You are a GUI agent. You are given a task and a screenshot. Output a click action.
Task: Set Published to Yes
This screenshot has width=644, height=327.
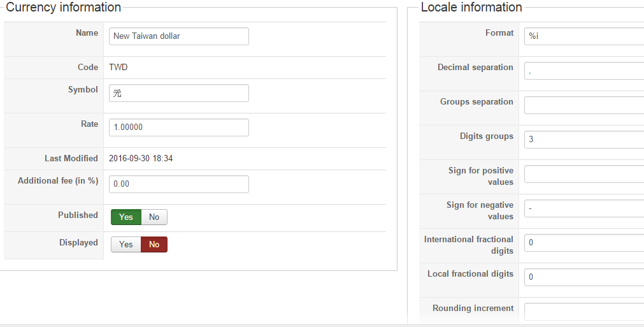126,217
